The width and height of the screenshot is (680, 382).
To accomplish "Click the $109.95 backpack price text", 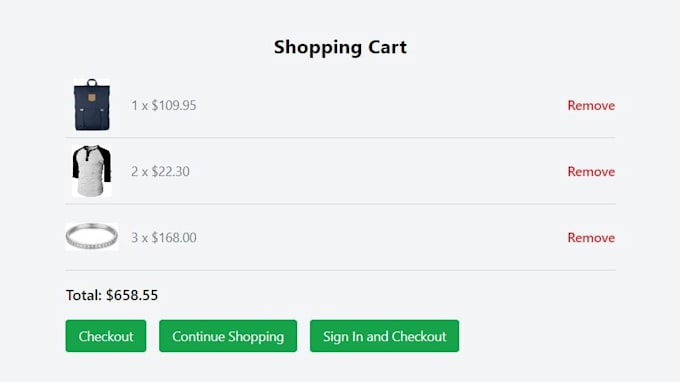I will coord(173,105).
